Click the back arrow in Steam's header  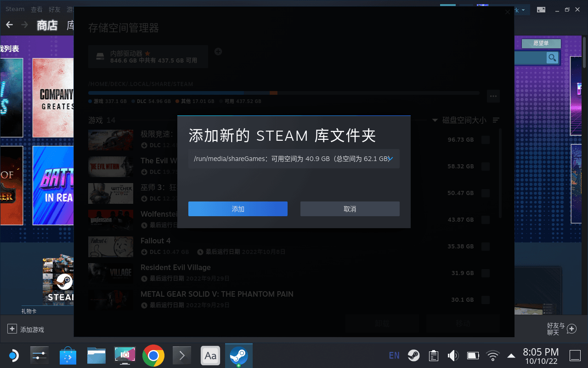tap(9, 24)
